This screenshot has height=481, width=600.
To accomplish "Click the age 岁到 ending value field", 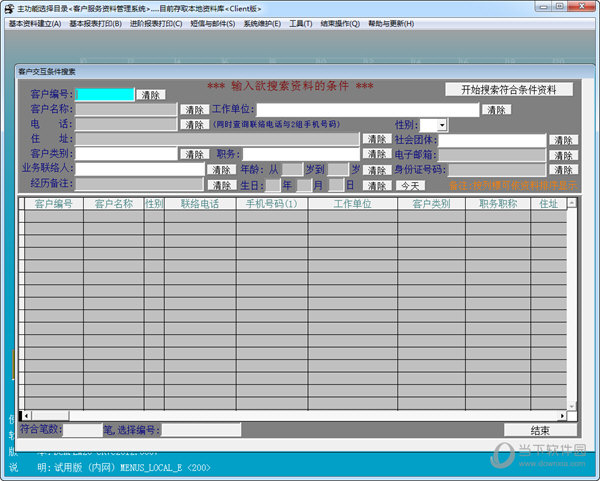I will (x=338, y=170).
